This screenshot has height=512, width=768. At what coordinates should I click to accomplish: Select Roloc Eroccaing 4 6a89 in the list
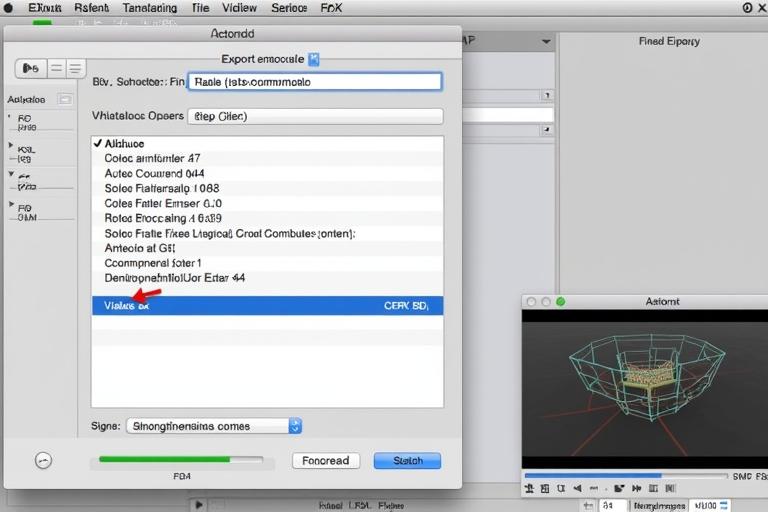[x=267, y=218]
